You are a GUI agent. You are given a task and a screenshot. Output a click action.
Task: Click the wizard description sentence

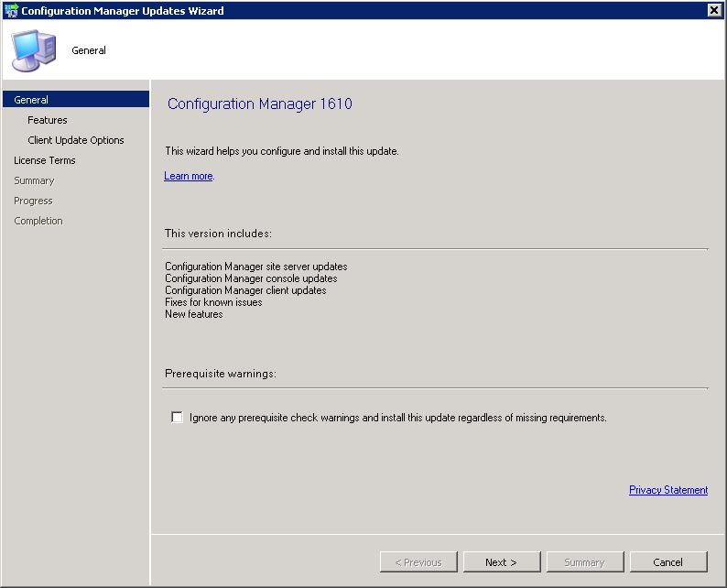pyautogui.click(x=282, y=151)
